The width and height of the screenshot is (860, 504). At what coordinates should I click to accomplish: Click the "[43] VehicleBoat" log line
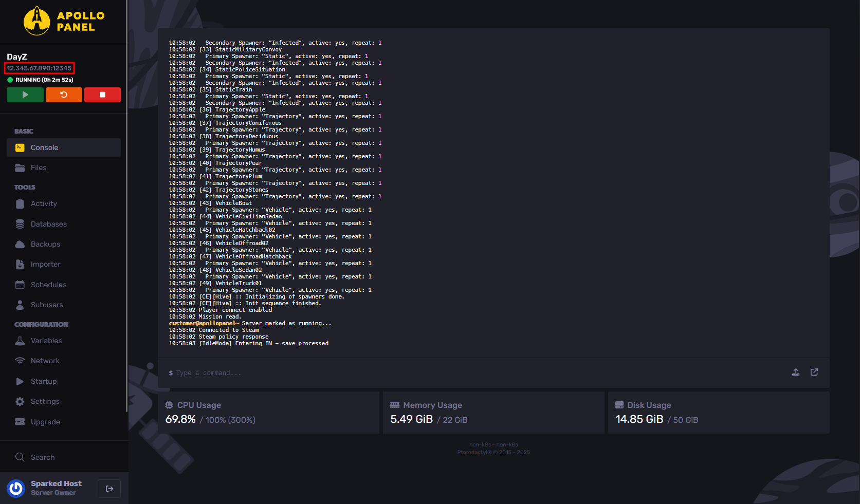[x=211, y=203]
